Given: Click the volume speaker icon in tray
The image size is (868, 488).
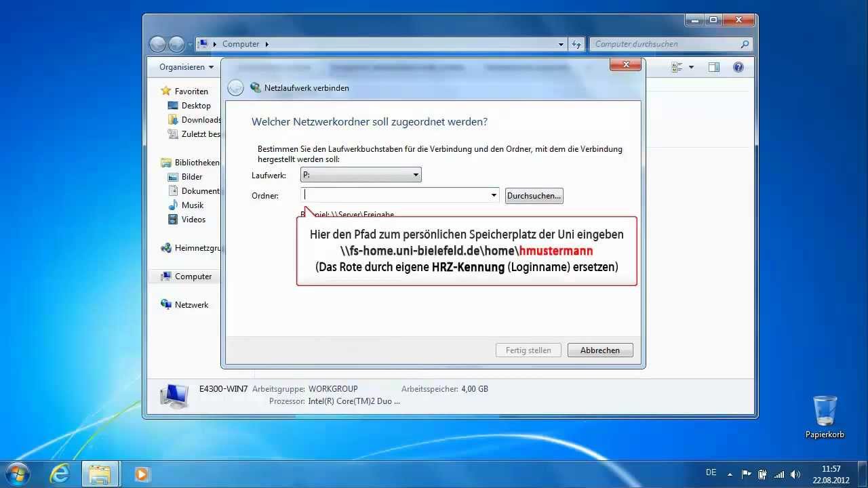Looking at the screenshot, I should [x=795, y=474].
